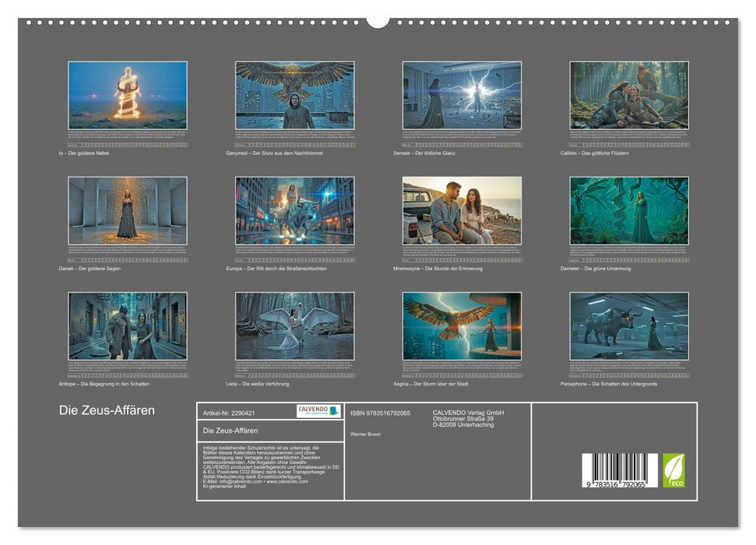756x545 pixels.
Task: Click caption 'Ganymed – Der Sturz aus dem Nachthimmel'
Action: point(274,153)
